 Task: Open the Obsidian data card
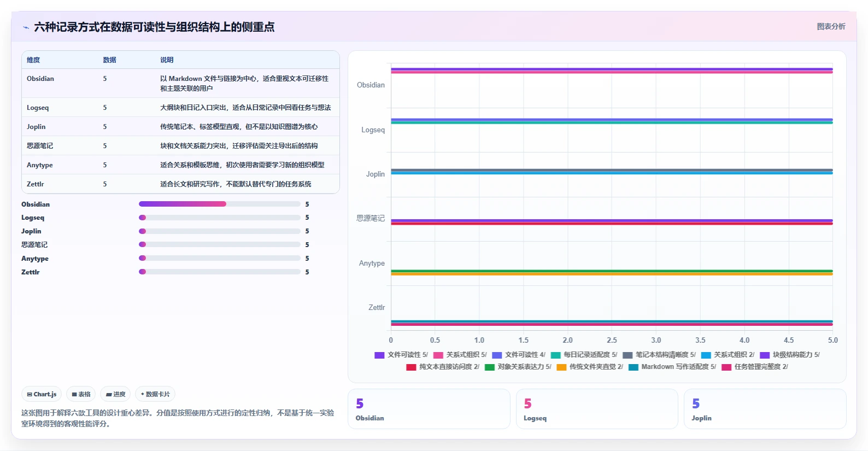tap(429, 409)
